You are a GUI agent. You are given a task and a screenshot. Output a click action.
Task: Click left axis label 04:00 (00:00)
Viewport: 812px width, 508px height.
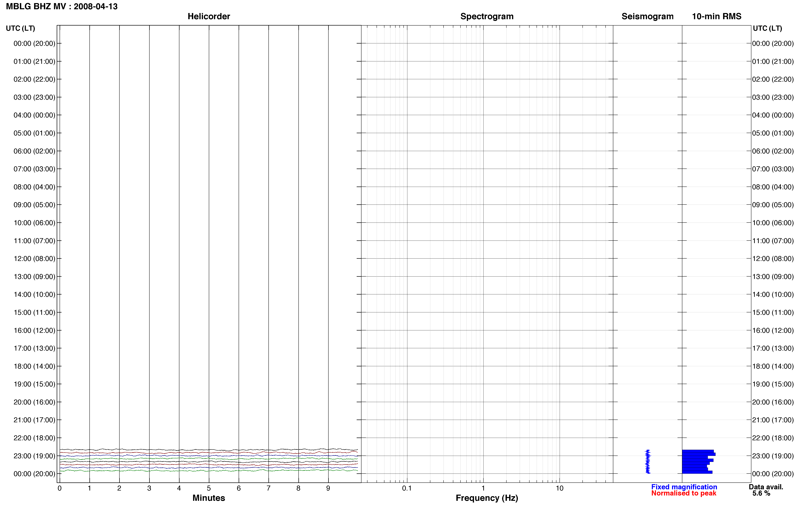(34, 115)
